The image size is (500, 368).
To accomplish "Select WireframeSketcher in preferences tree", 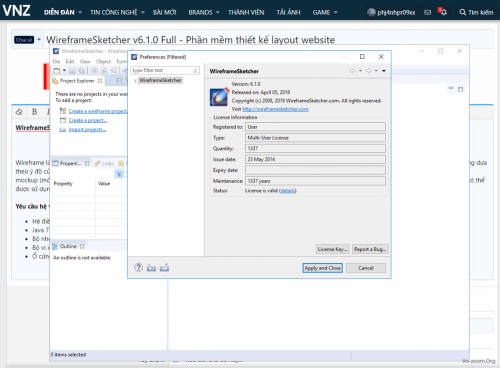I will [x=160, y=80].
